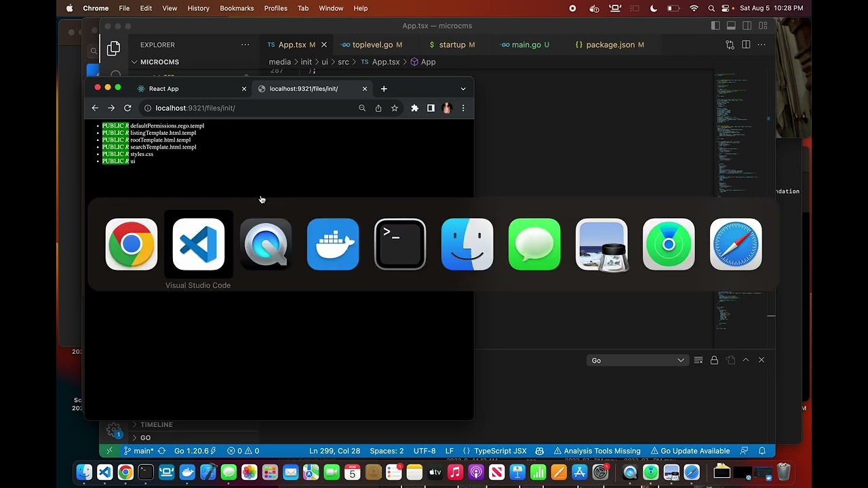Toggle VS Code panel layout button
868x488 pixels.
click(731, 26)
